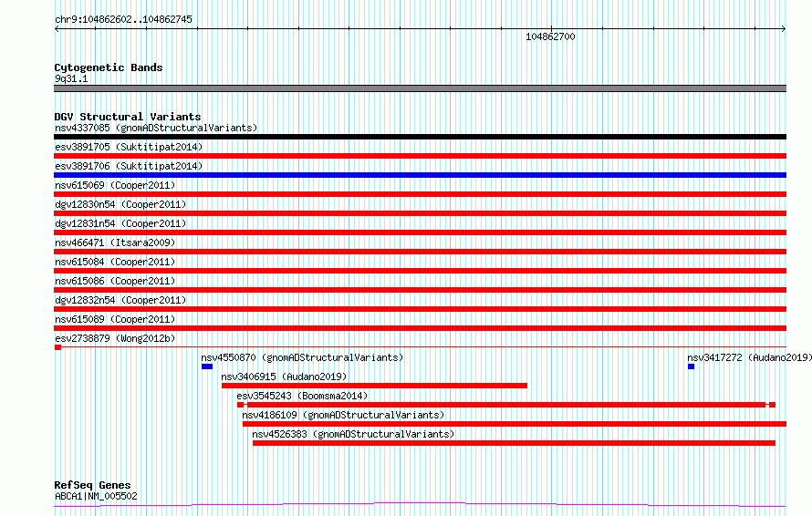Click the 104862700 ruler coordinate label

550,36
